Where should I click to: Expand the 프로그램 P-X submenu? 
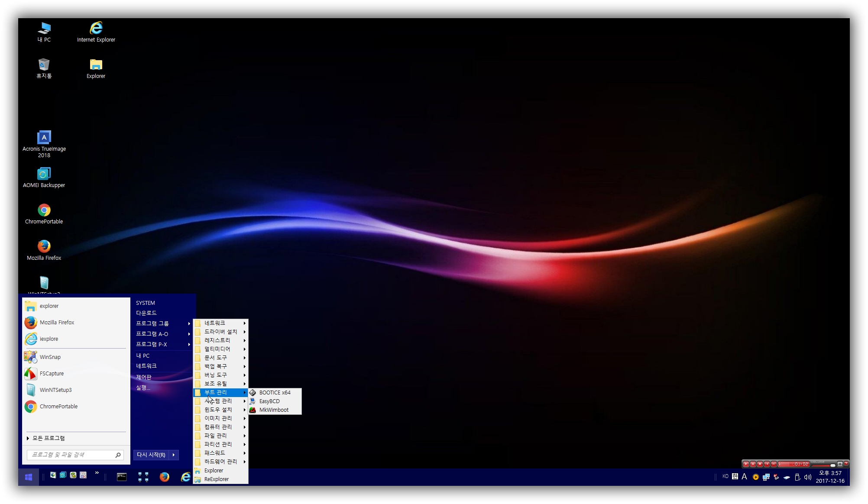pyautogui.click(x=163, y=344)
